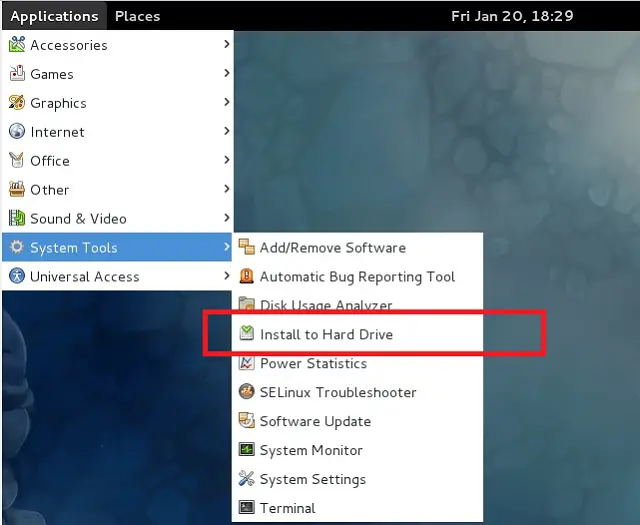Click the Add/Remove Software icon
Image resolution: width=640 pixels, height=525 pixels.
click(247, 247)
